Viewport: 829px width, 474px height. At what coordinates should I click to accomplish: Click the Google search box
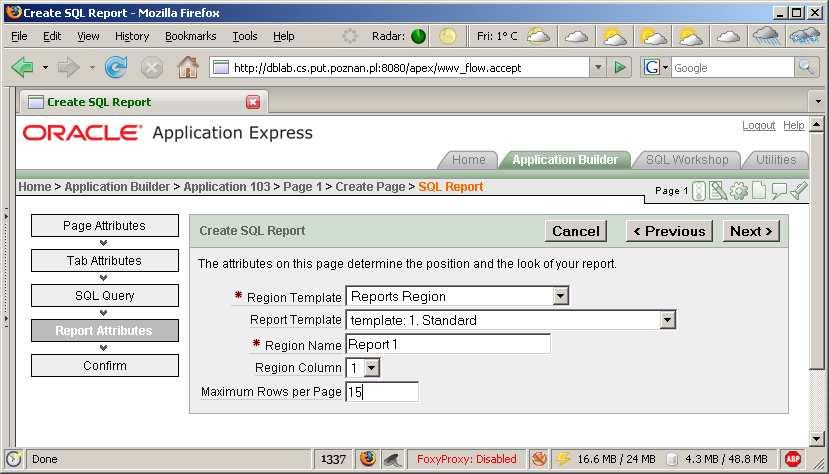[x=732, y=68]
